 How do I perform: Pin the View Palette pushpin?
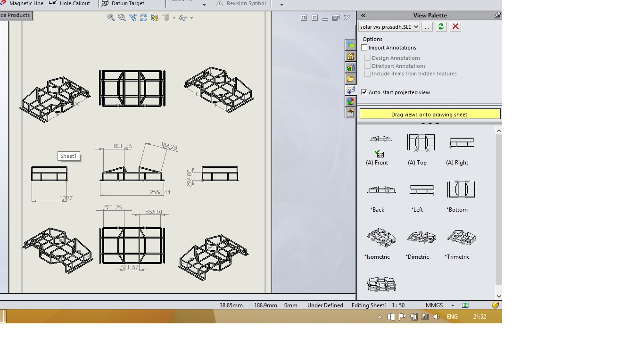[498, 15]
